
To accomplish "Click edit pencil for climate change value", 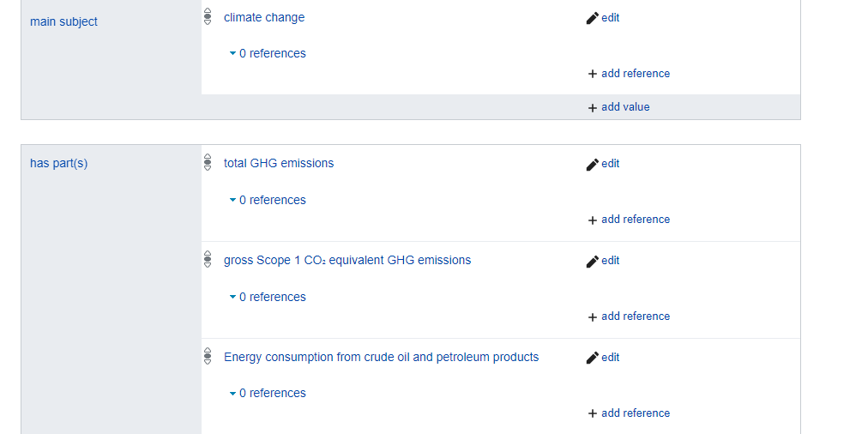I will tap(602, 18).
